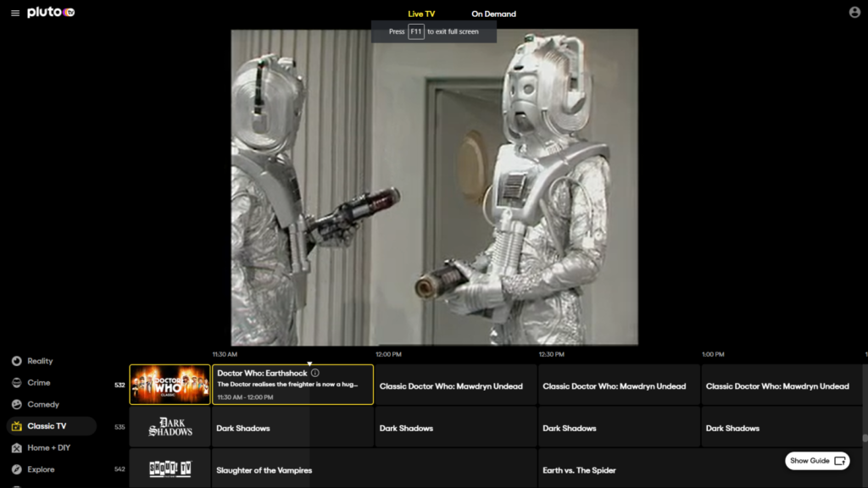Switch to the Live TV tab
868x488 pixels.
coord(421,14)
